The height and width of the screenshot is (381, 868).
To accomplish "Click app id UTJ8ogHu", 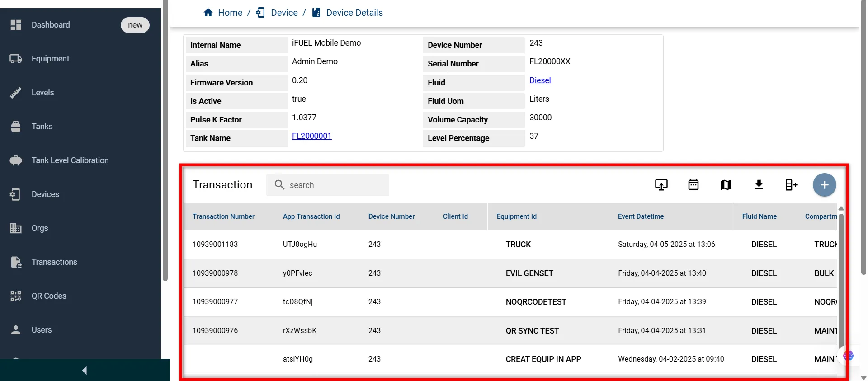I will (300, 245).
